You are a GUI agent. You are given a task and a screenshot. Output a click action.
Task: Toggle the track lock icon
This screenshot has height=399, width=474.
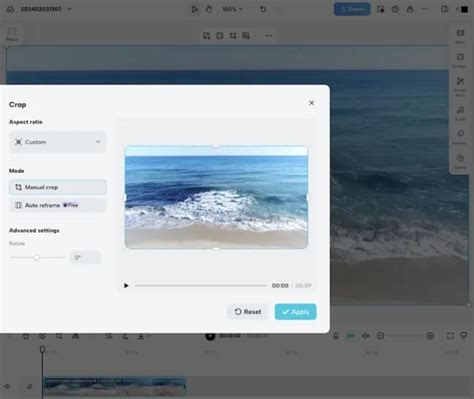pyautogui.click(x=29, y=386)
